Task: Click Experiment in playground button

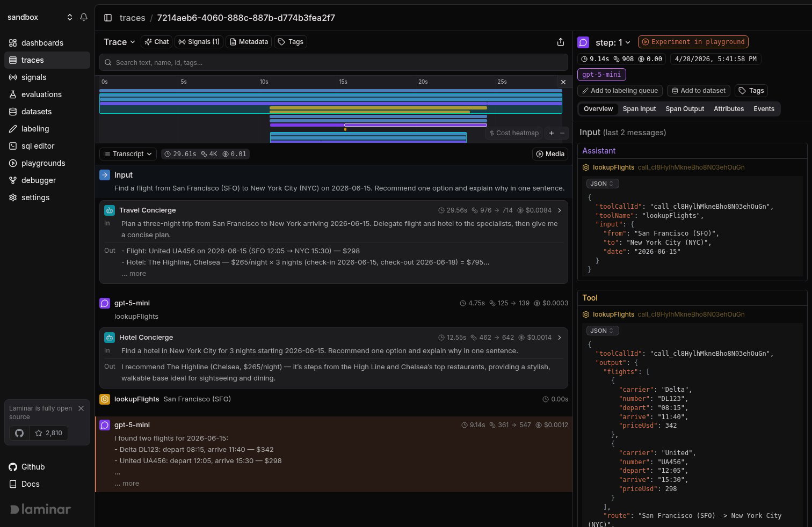Action: tap(693, 42)
